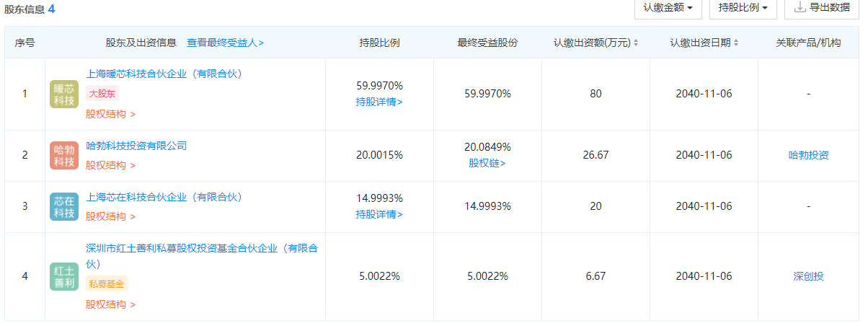Click the 导出数据 export button
868x326 pixels.
point(820,8)
